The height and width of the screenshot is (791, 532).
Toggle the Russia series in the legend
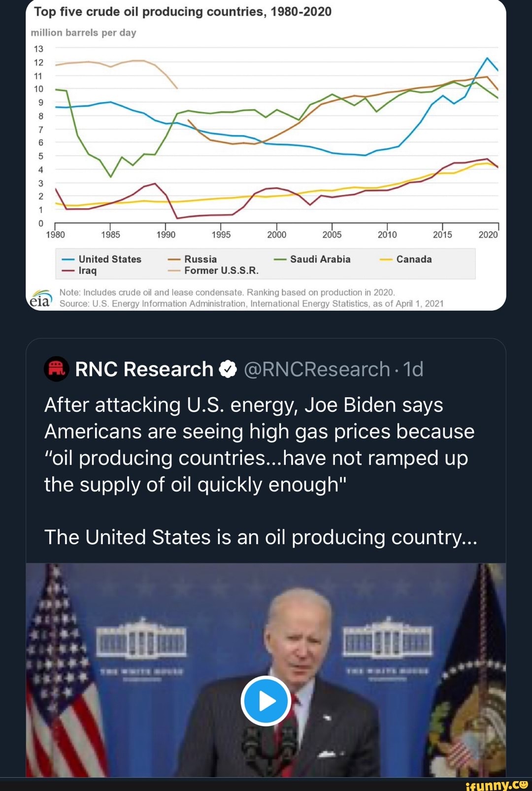coord(173,259)
